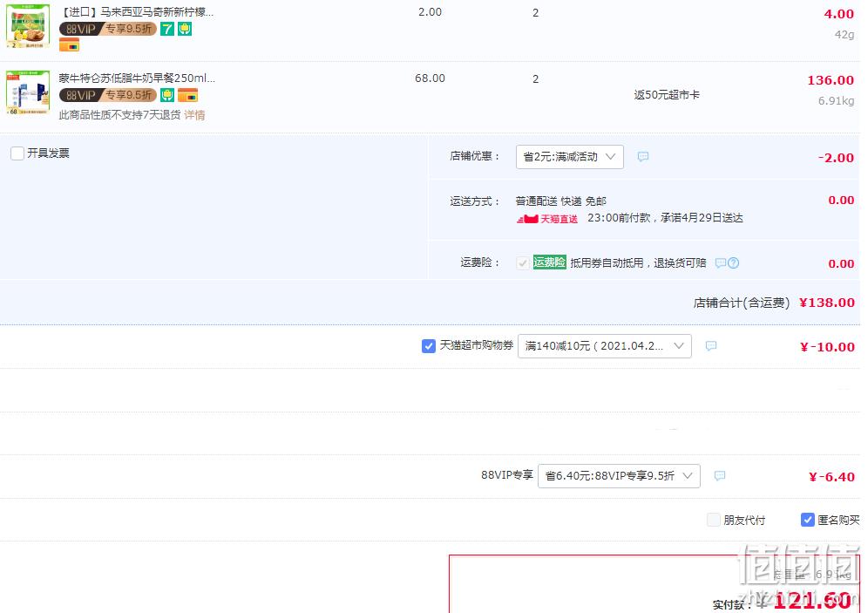Click the 68.00 milk unit price
This screenshot has height=613, width=868.
[x=431, y=78]
